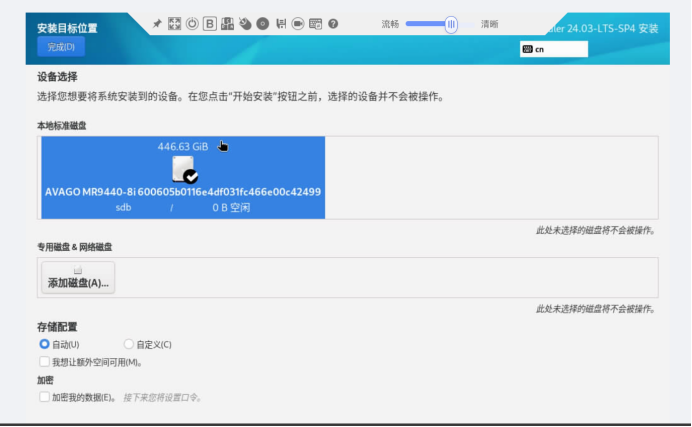The height and width of the screenshot is (427, 692).
Task: Check 我想让额外空间可用(M)
Action: point(44,362)
